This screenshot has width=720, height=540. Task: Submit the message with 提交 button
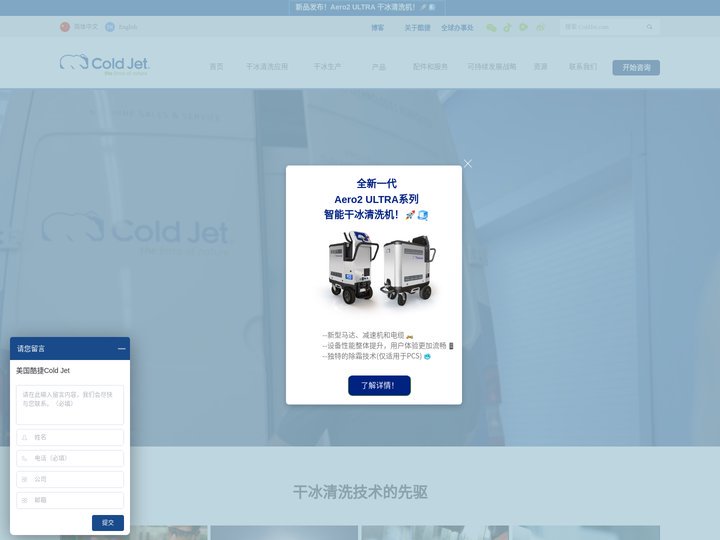(x=108, y=523)
